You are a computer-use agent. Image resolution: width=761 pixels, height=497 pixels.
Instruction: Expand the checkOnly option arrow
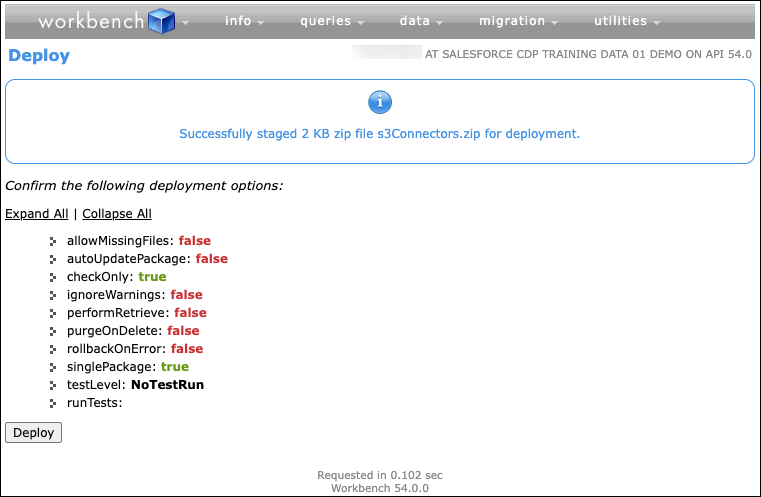pos(53,277)
